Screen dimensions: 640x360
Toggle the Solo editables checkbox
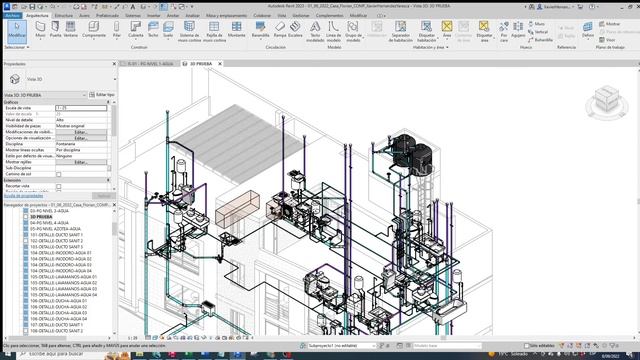click(x=526, y=346)
